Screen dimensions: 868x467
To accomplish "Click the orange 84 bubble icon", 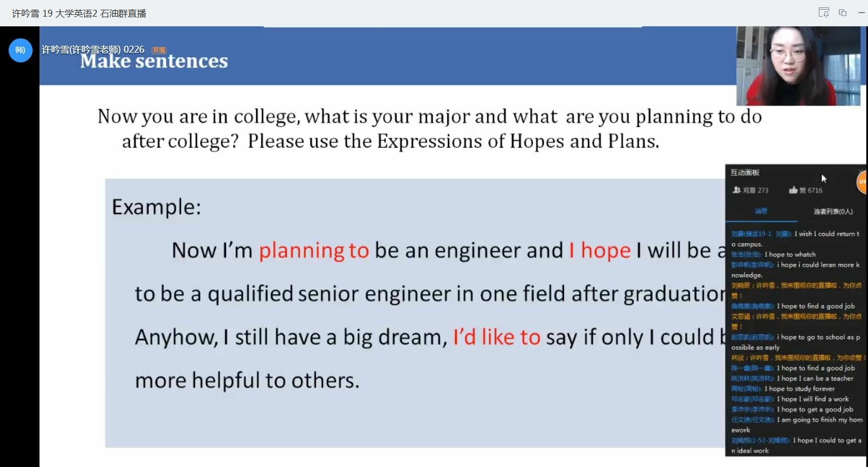I will (862, 182).
